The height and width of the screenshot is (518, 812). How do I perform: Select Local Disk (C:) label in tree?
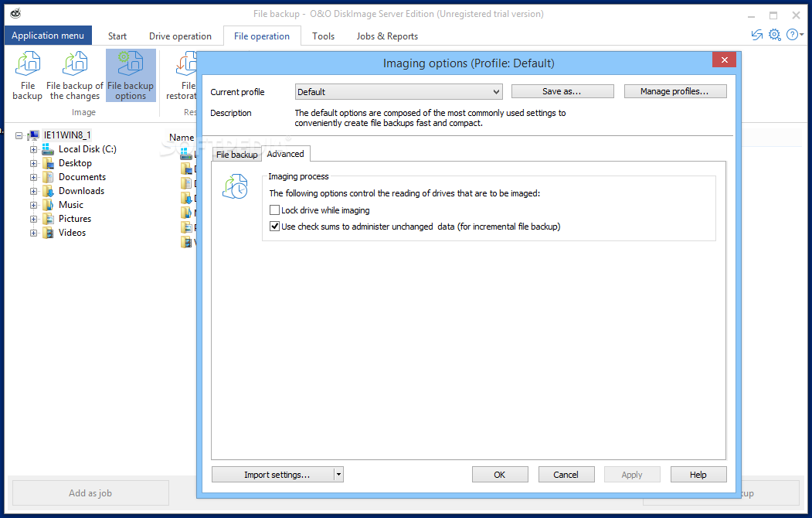pos(87,149)
